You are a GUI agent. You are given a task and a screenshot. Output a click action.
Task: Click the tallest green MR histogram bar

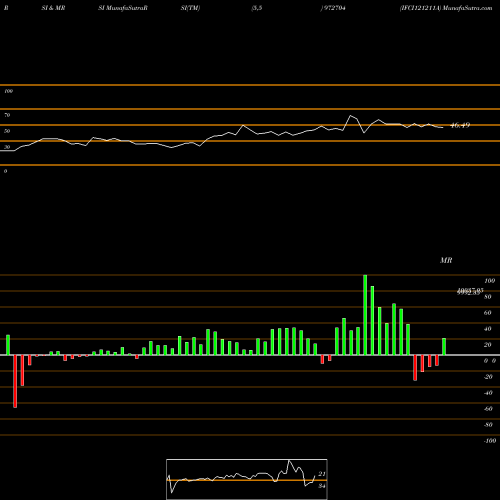pos(365,315)
